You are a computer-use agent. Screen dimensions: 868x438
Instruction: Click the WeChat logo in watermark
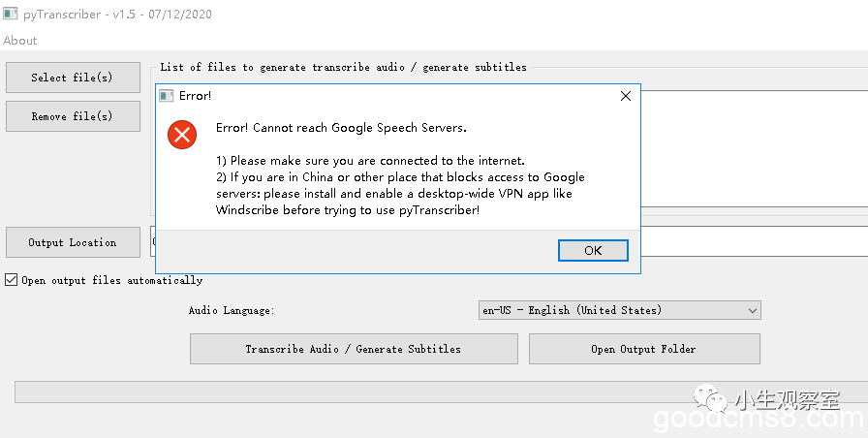pyautogui.click(x=710, y=398)
